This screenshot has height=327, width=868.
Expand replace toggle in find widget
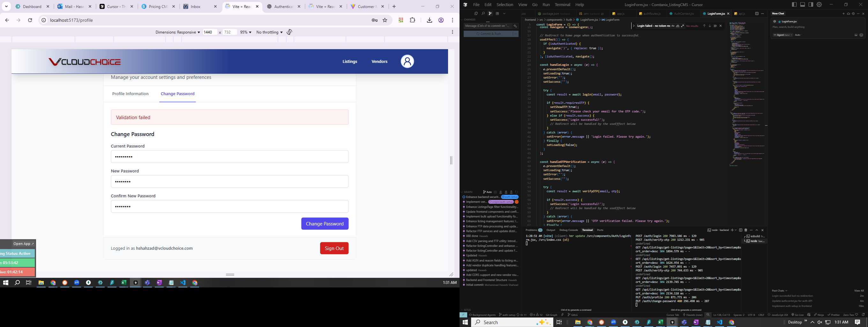coord(634,26)
